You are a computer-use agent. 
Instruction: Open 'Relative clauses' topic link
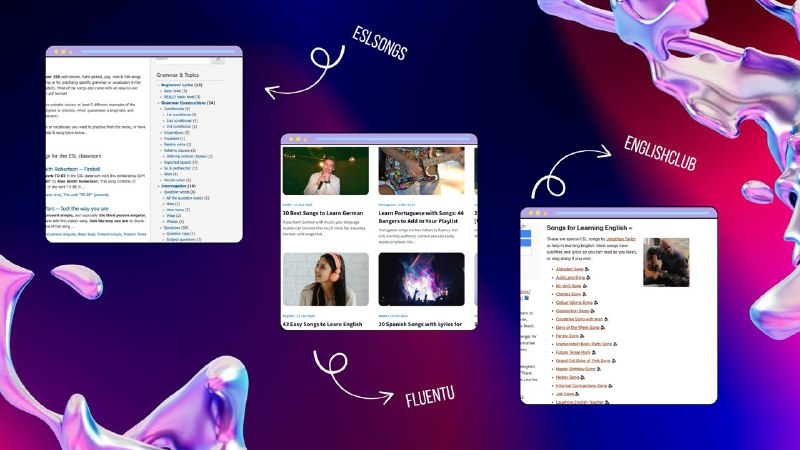pyautogui.click(x=177, y=151)
